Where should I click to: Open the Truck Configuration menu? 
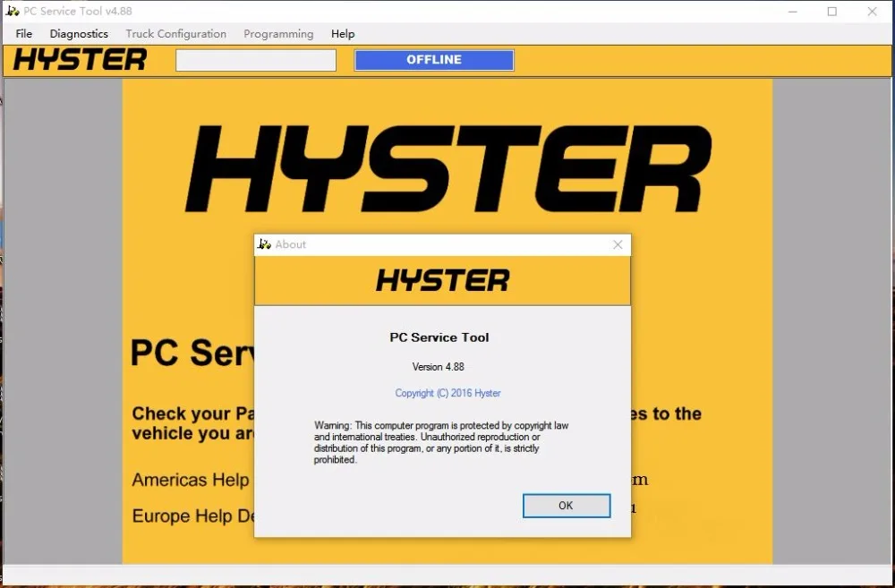[175, 34]
